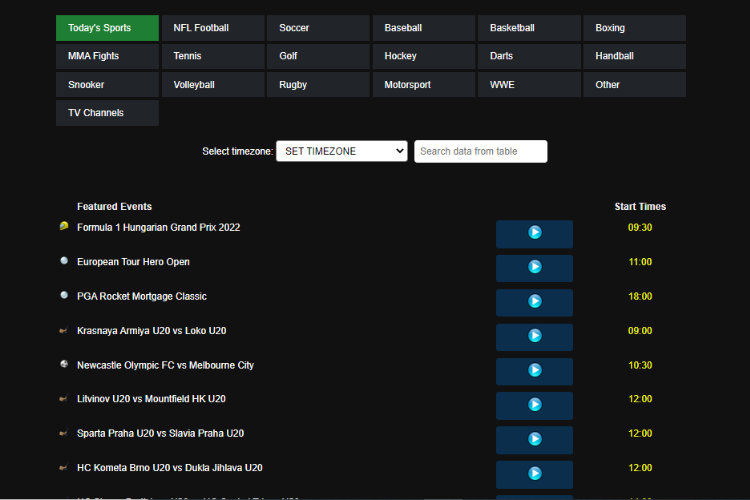Click the racing helmet icon beside Formula 1
This screenshot has height=500, width=750.
coord(64,226)
